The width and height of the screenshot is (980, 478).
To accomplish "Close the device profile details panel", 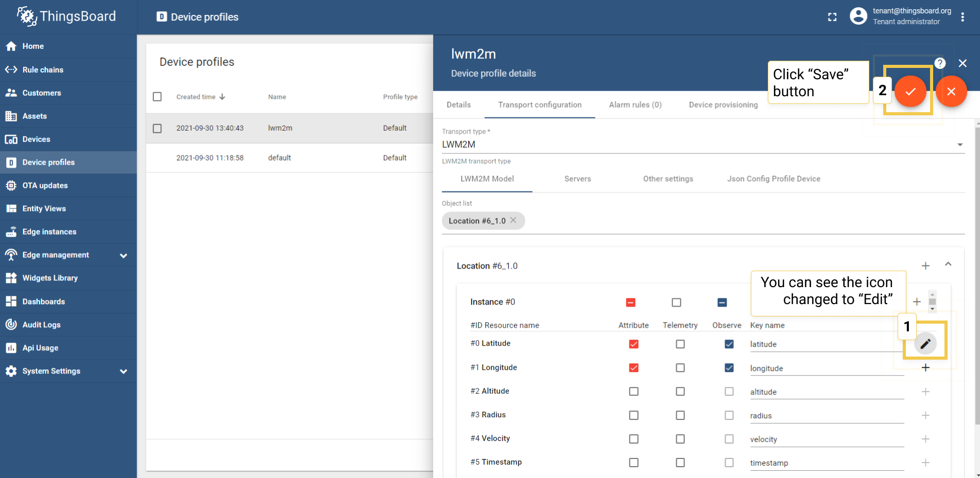I will [x=962, y=63].
